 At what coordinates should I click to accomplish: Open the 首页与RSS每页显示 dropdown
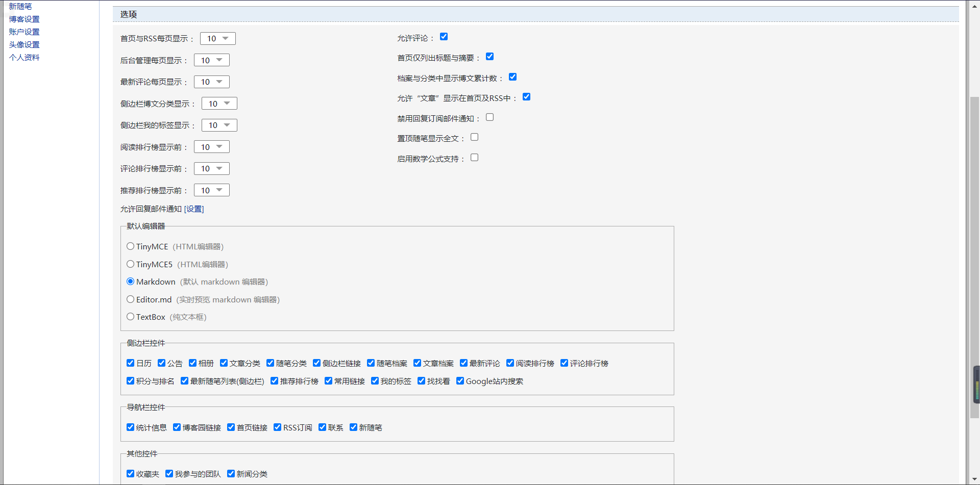218,39
